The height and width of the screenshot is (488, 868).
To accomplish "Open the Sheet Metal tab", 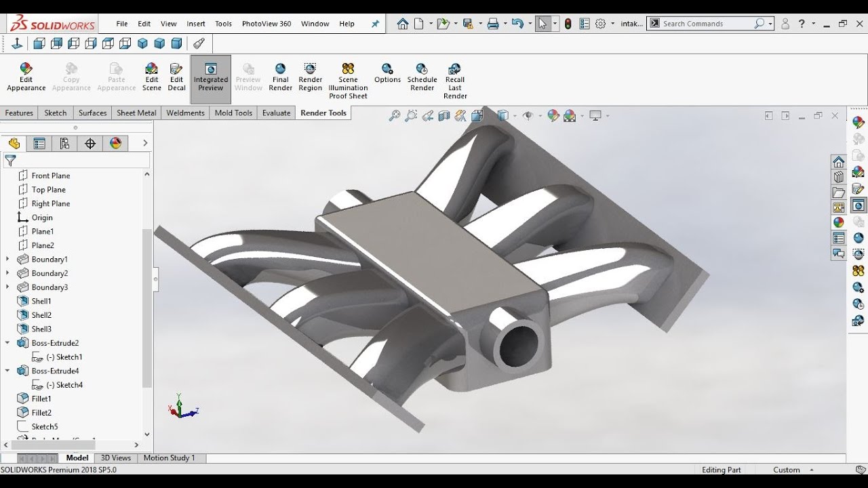I will point(136,113).
